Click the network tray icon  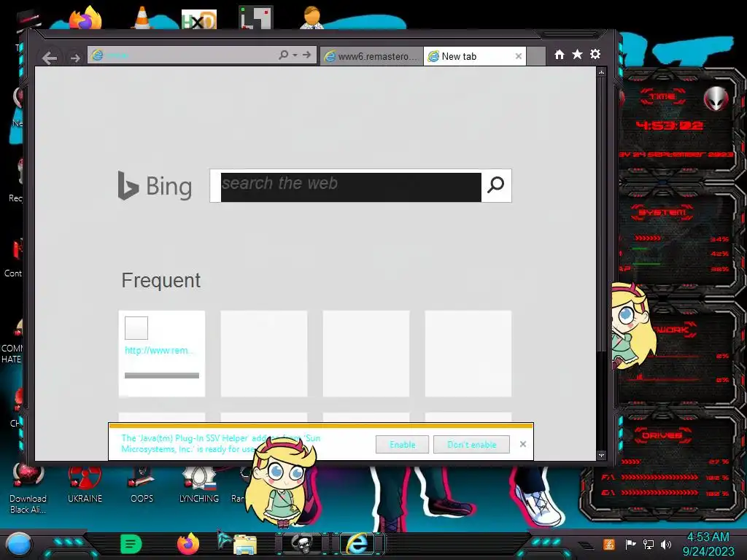coord(649,544)
